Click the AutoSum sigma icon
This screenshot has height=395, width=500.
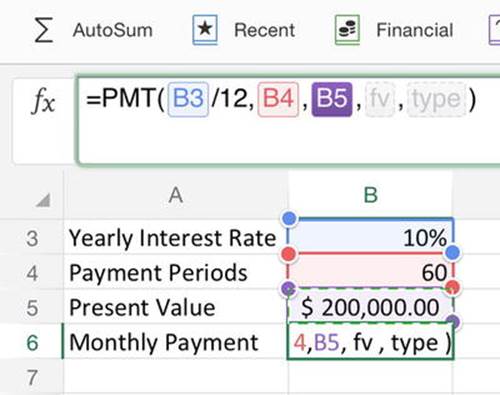click(x=44, y=30)
